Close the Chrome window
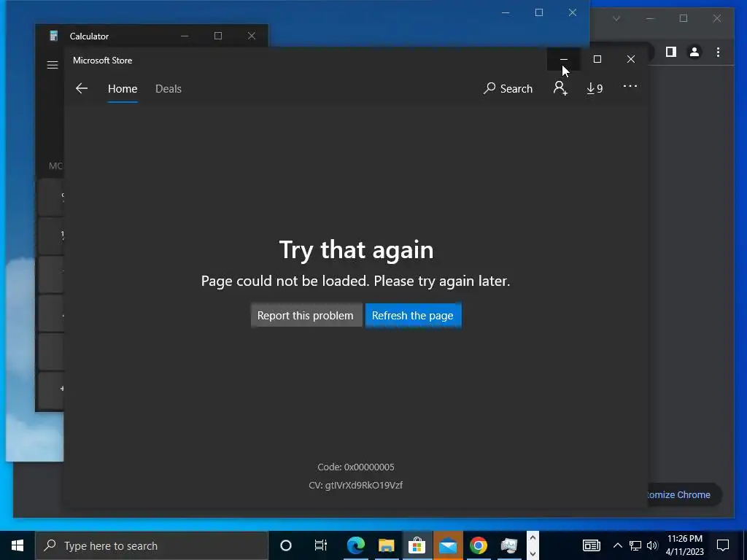The width and height of the screenshot is (747, 560). [x=717, y=18]
